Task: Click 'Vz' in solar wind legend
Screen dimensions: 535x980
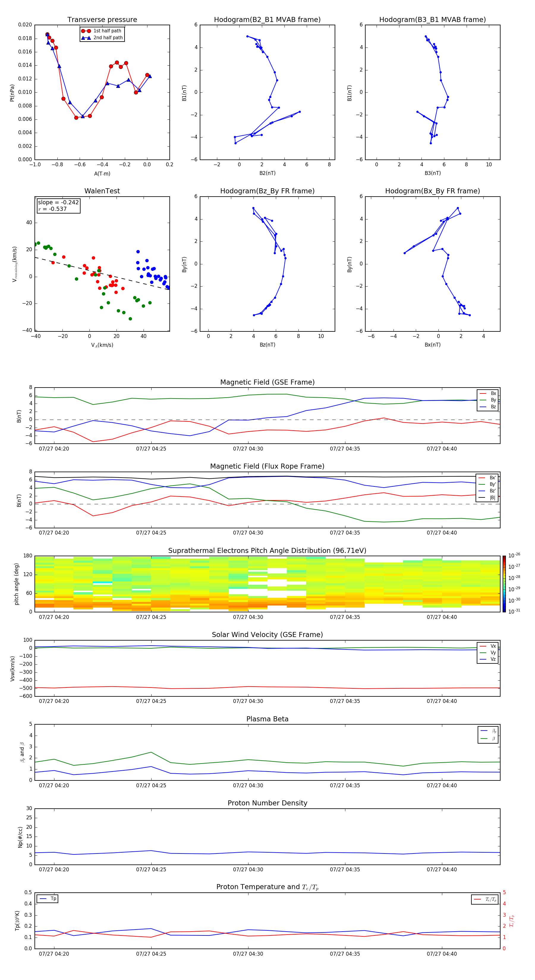Action: click(493, 659)
